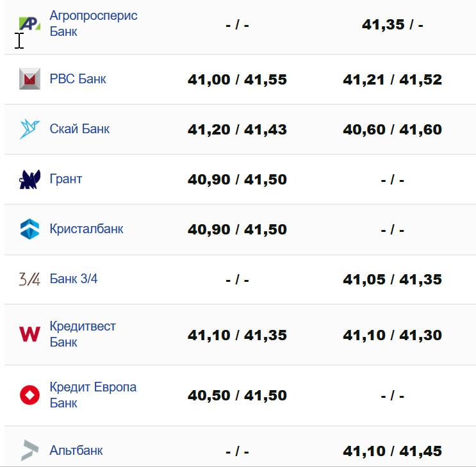The width and height of the screenshot is (476, 467).
Task: Click Скай Банк rate 40,60 / 41,60
Action: click(x=392, y=129)
